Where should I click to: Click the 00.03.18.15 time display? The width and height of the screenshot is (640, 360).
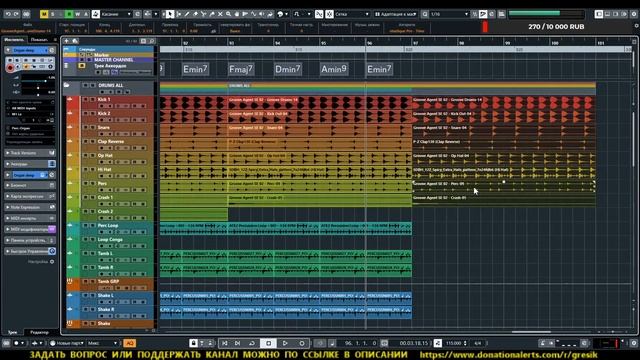(x=414, y=343)
